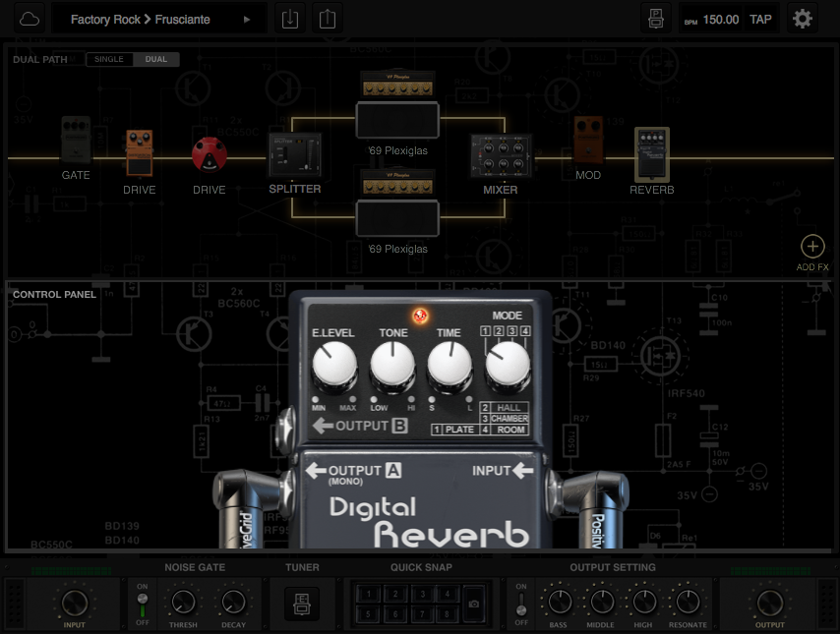Switch signal path to Single mode

(109, 60)
